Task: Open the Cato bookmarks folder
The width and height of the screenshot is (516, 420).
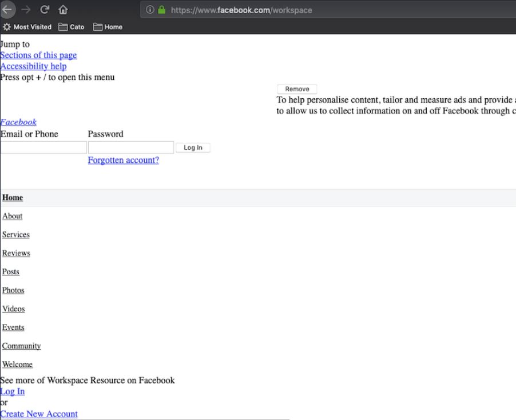Action: (x=71, y=27)
